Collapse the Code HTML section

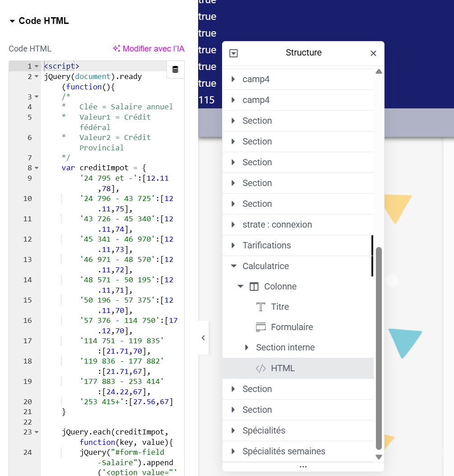pos(12,21)
